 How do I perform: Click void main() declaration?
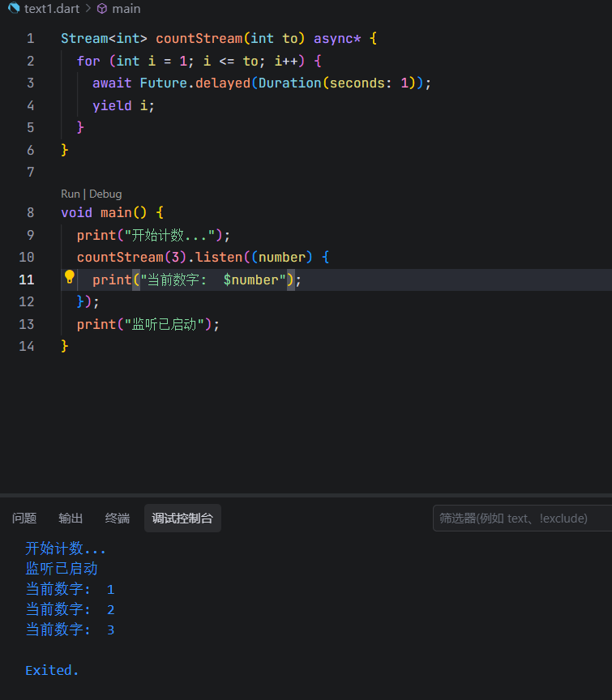click(104, 212)
